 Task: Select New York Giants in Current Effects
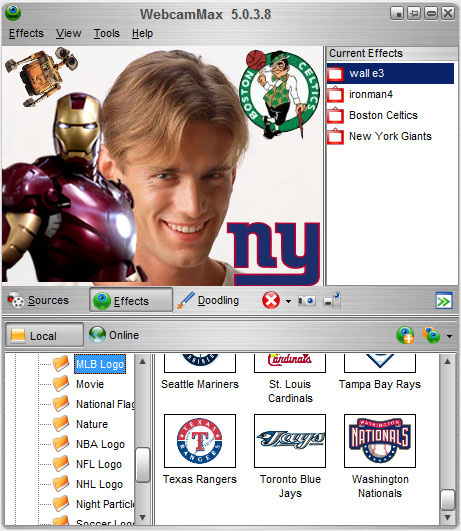390,136
